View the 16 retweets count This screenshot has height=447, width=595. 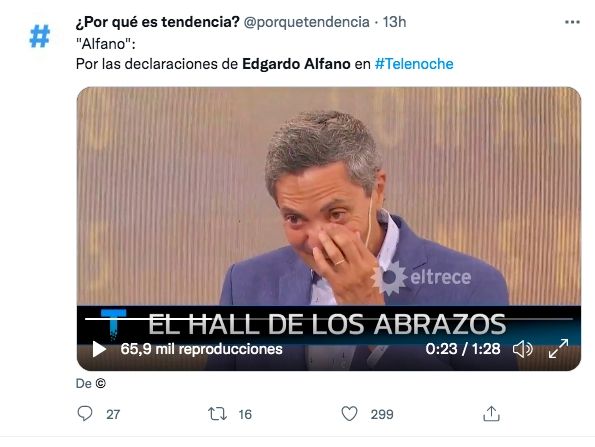click(x=245, y=414)
